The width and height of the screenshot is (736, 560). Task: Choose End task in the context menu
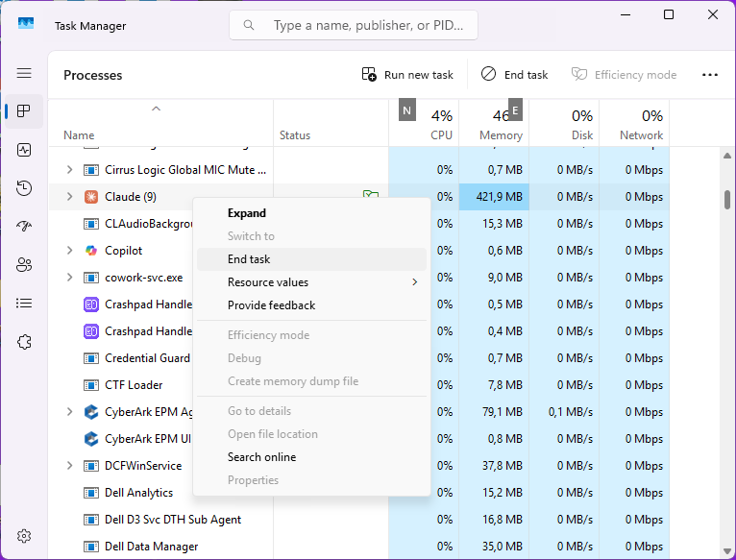tap(311, 259)
